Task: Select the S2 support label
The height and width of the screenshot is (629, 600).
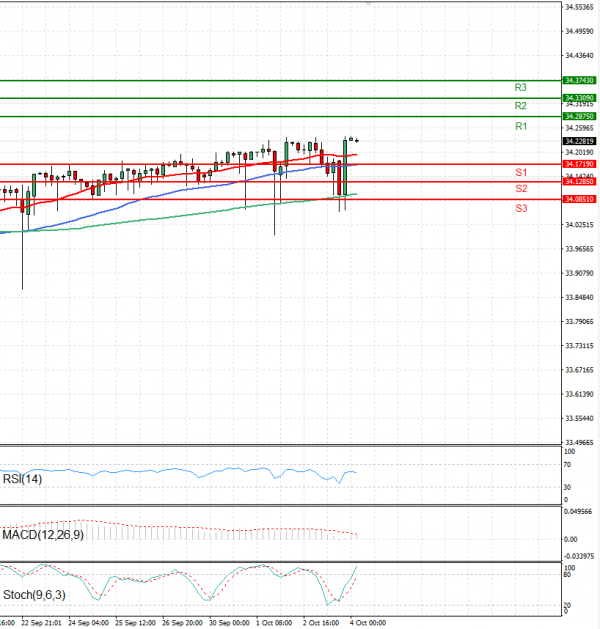Action: pyautogui.click(x=521, y=189)
